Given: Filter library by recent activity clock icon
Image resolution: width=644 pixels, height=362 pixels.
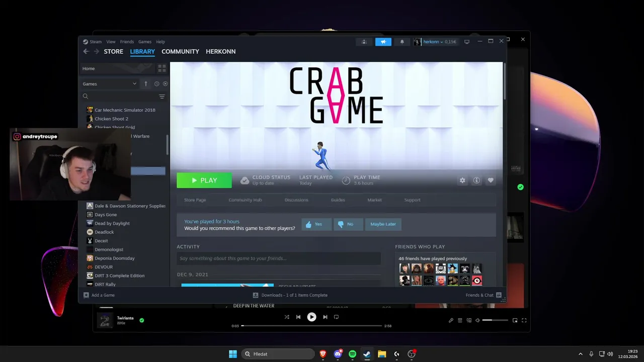Looking at the screenshot, I should [x=156, y=84].
